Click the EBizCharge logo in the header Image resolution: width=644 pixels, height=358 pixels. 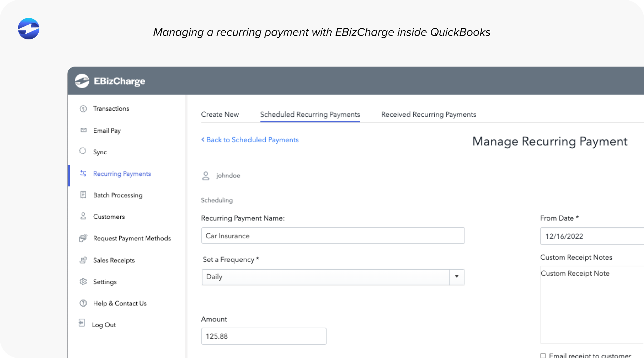coord(82,81)
